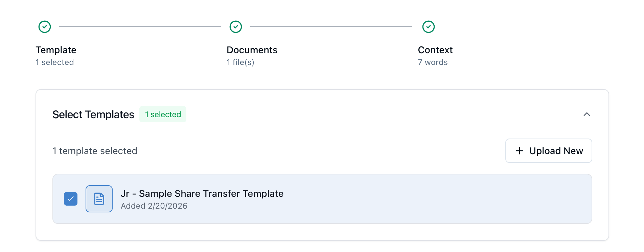Screen dimensions: 644x252
Task: Click the progress line between Documents and Context
Action: 331,27
